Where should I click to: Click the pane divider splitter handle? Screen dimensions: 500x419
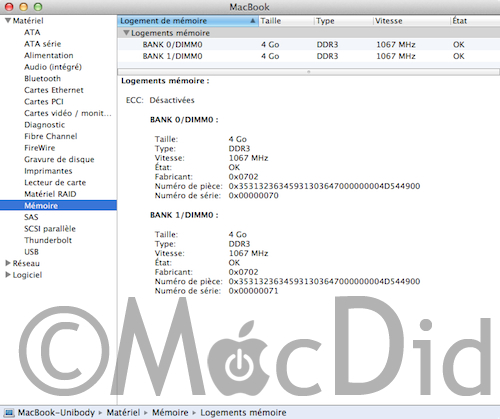[x=309, y=72]
